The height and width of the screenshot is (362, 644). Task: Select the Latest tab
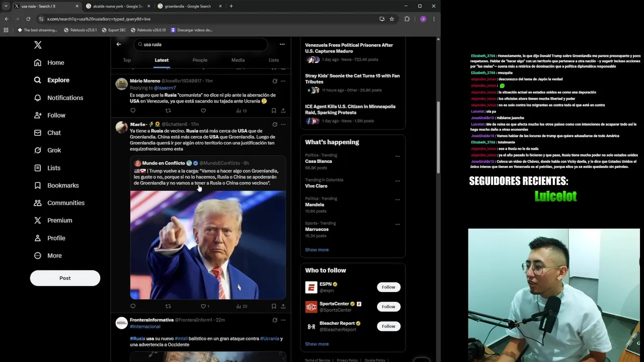click(162, 60)
